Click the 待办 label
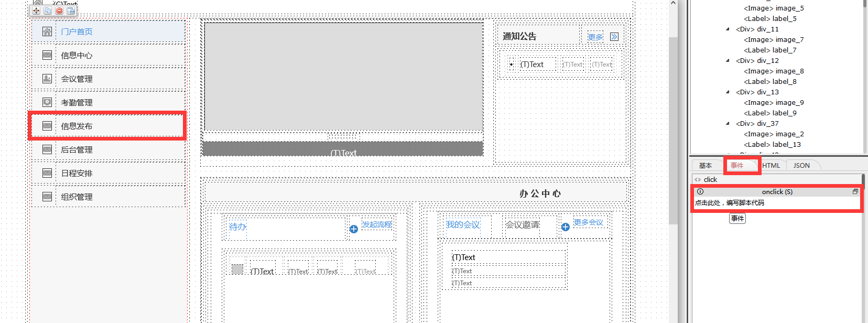 tap(237, 227)
